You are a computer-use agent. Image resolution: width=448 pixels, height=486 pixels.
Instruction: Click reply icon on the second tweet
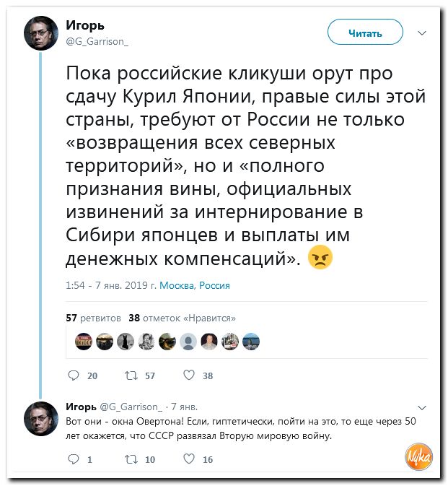point(74,459)
